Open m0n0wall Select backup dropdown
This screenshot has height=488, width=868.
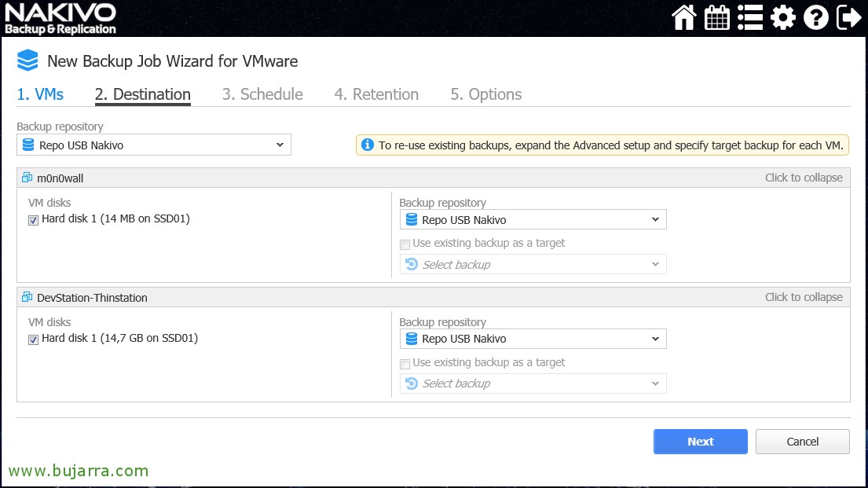tap(533, 264)
